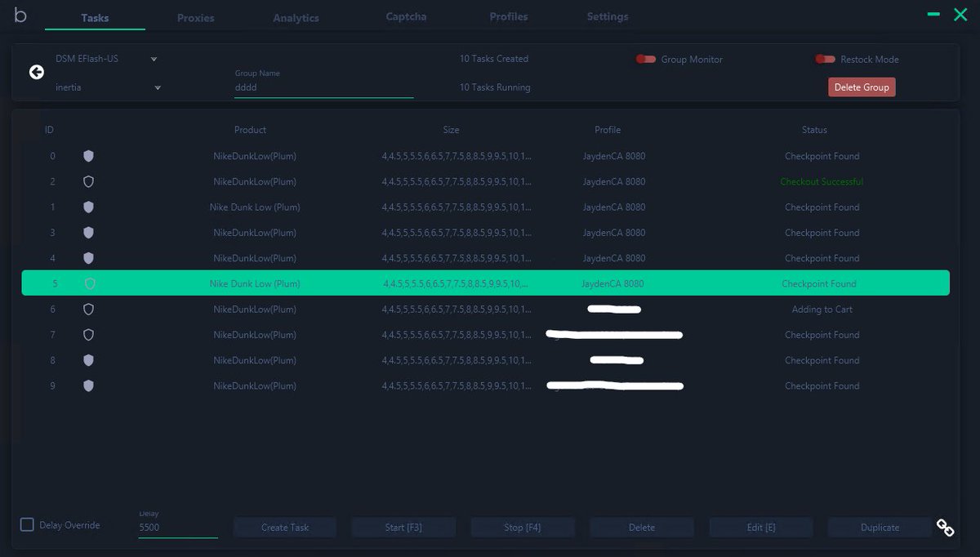The width and height of the screenshot is (980, 557).
Task: Click the Profile column header
Action: coord(608,130)
